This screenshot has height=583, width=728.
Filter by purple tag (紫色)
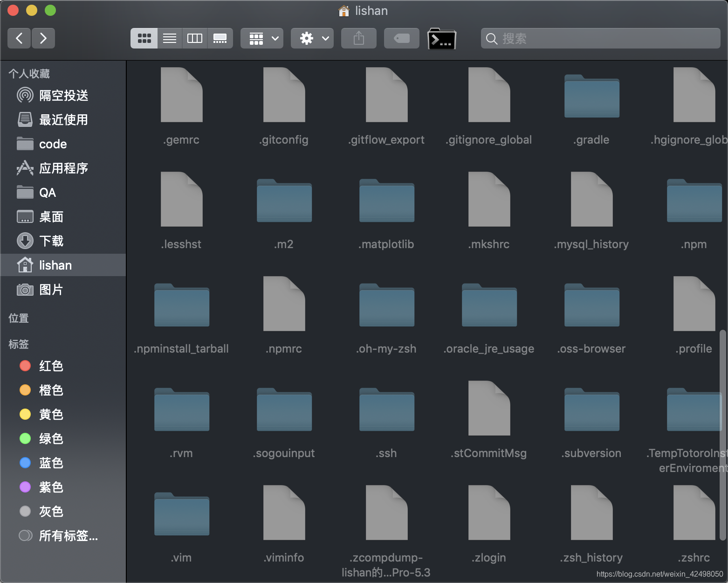pyautogui.click(x=63, y=487)
